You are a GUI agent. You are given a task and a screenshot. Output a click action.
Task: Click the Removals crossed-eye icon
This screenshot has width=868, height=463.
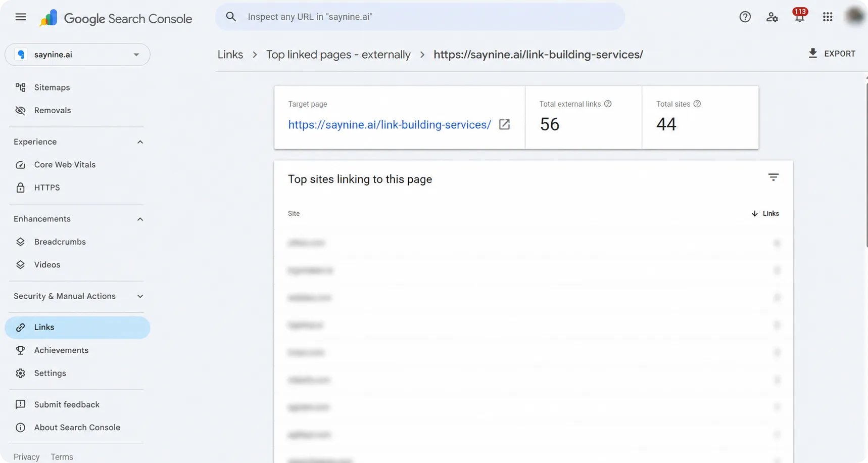[x=20, y=110]
